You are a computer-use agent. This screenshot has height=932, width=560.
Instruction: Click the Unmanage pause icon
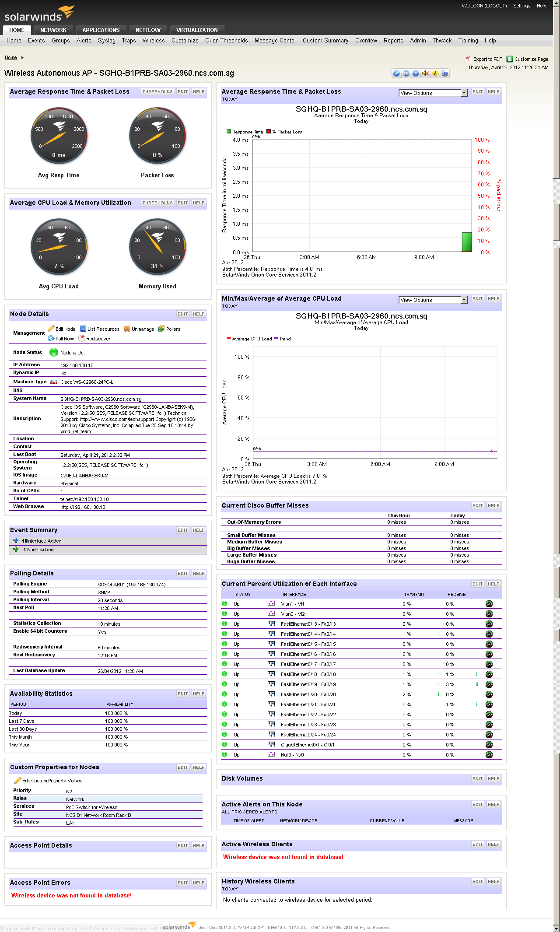pos(127,329)
